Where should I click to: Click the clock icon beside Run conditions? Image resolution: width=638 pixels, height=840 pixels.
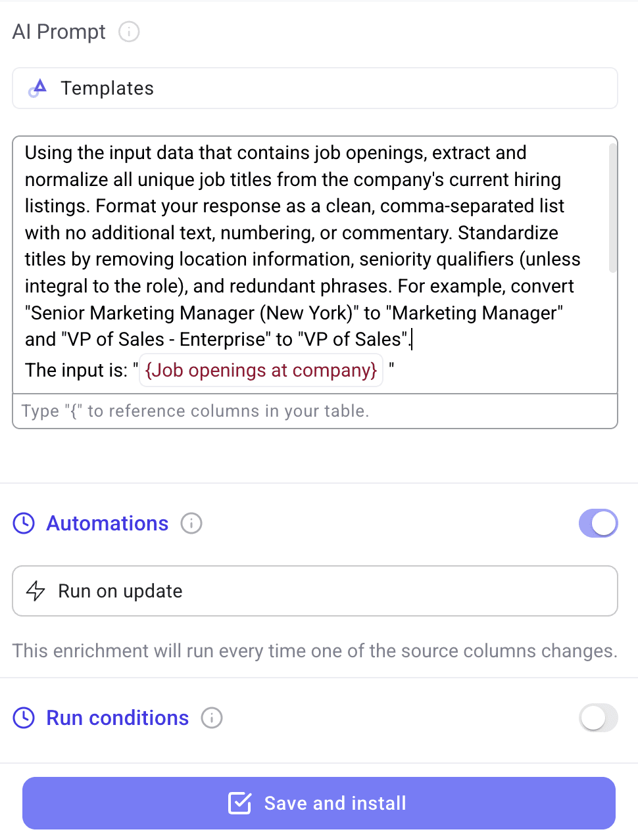tap(24, 718)
